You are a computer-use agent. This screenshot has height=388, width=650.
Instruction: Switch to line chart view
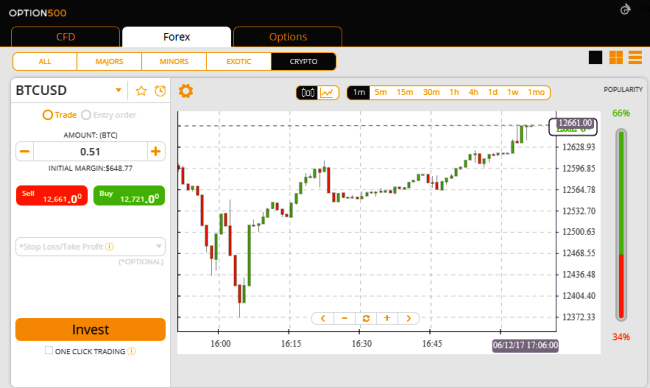pos(327,92)
